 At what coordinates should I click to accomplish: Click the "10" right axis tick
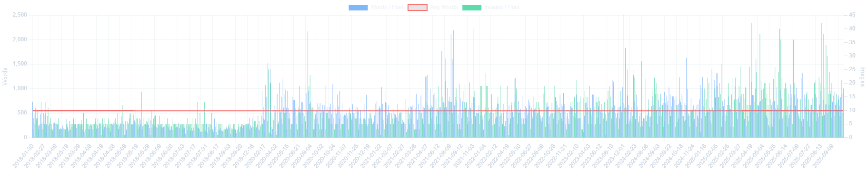(x=852, y=110)
